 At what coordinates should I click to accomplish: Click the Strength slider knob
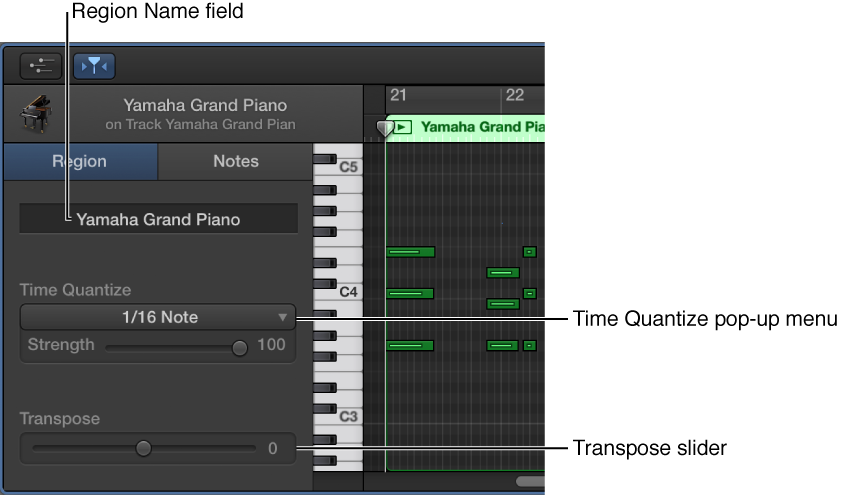[x=239, y=347]
